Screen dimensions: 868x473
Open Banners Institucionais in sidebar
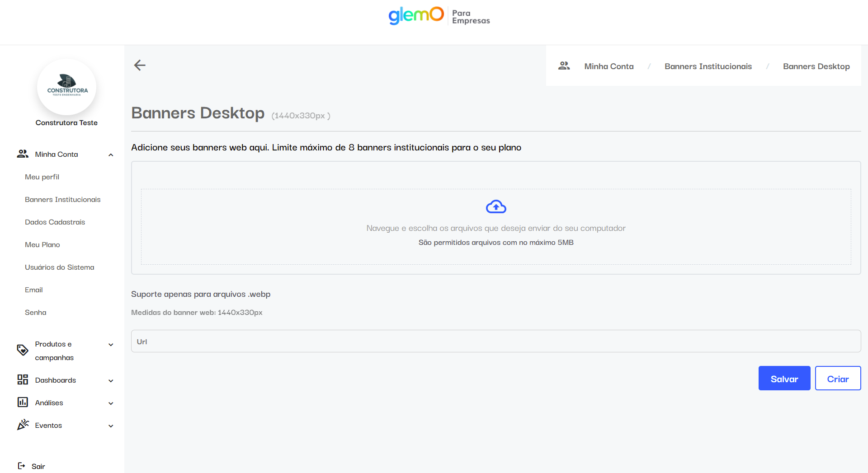(x=63, y=200)
